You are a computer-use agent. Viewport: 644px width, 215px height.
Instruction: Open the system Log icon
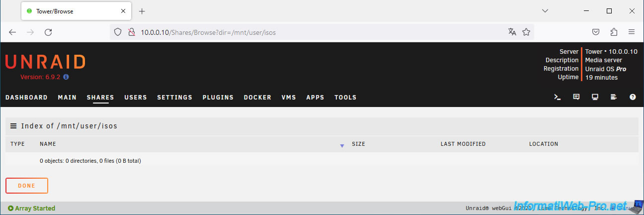click(x=614, y=97)
